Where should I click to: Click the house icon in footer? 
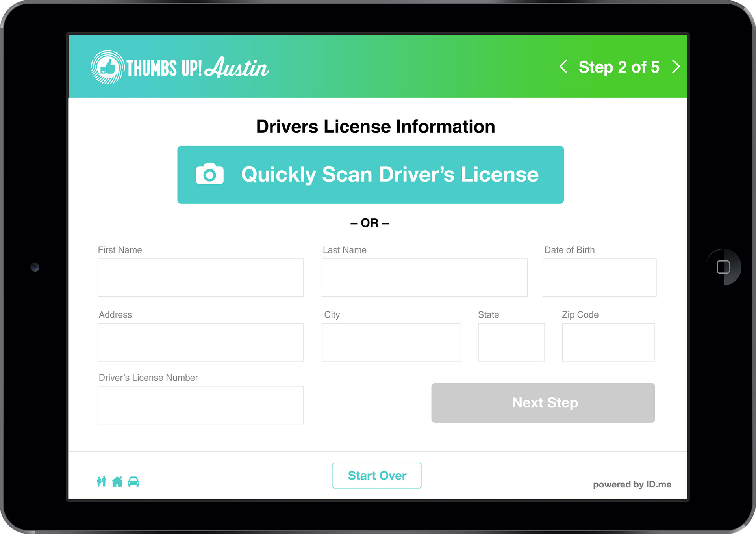[x=117, y=481]
